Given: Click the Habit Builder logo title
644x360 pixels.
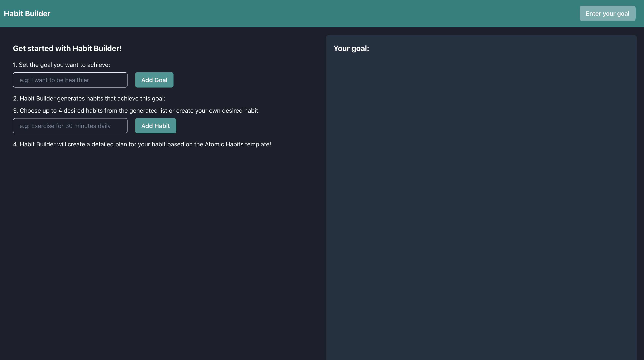Looking at the screenshot, I should pos(27,14).
